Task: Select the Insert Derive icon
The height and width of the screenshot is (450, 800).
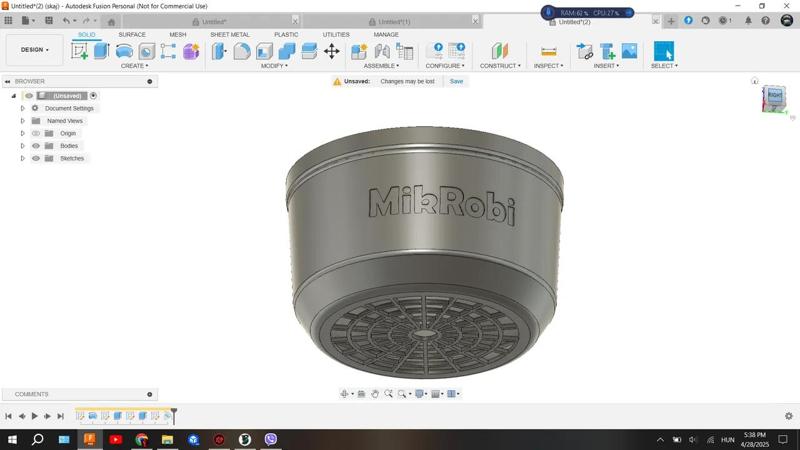Action: tap(585, 51)
